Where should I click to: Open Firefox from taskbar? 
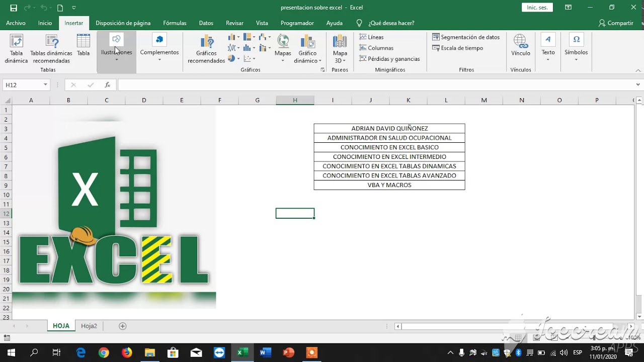tap(127, 352)
